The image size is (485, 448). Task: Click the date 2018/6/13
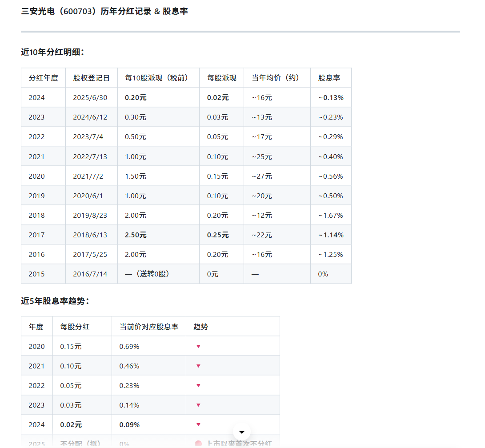(x=90, y=235)
